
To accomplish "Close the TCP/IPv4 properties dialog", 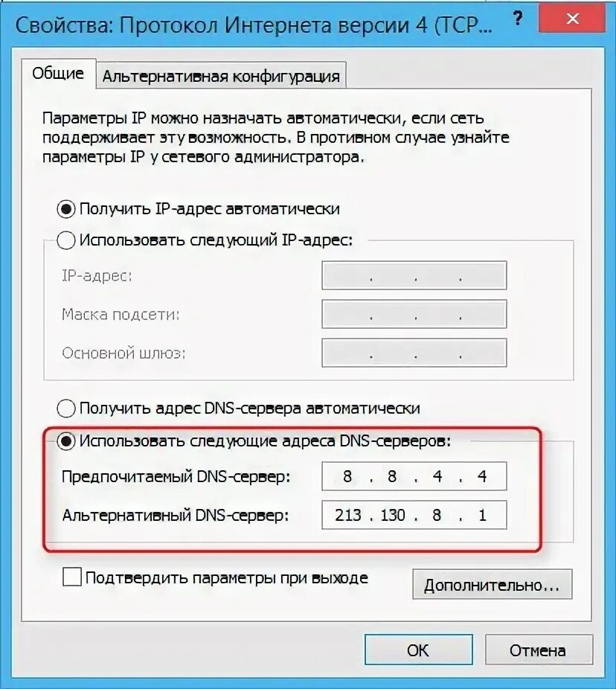I will 573,19.
